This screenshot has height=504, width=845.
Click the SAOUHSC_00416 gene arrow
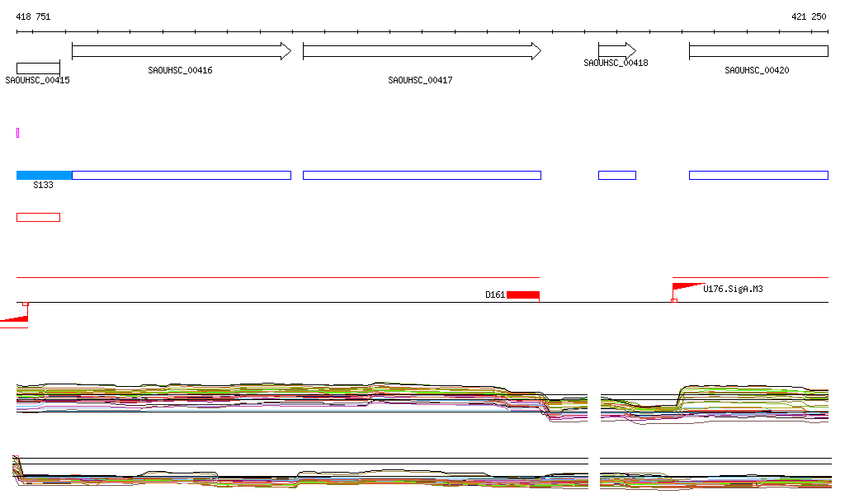pyautogui.click(x=182, y=51)
